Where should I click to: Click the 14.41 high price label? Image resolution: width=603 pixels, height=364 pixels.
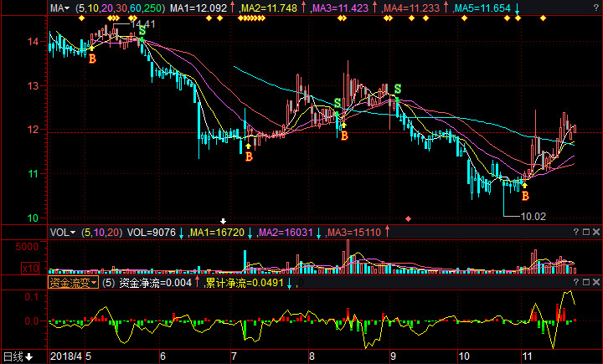tap(142, 23)
